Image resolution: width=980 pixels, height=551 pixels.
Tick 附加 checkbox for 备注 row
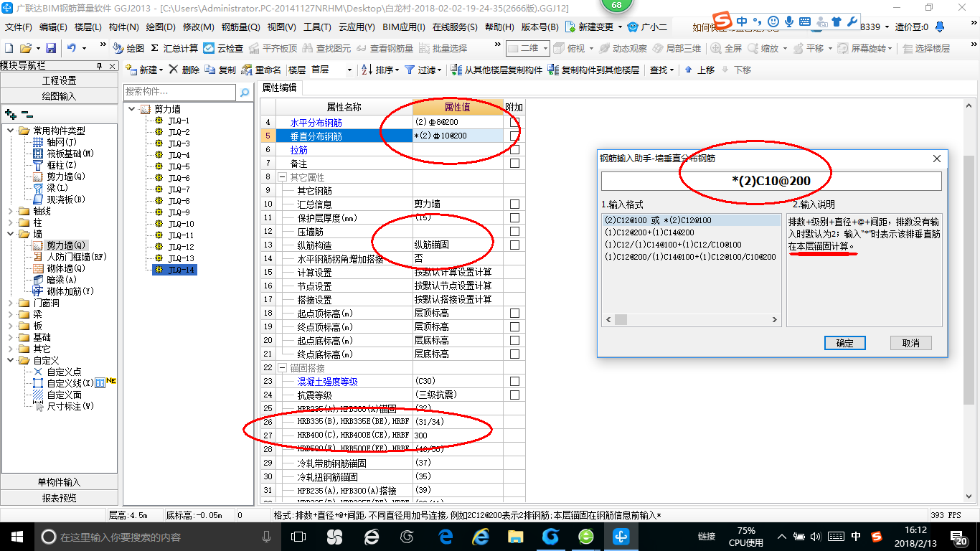coord(514,163)
